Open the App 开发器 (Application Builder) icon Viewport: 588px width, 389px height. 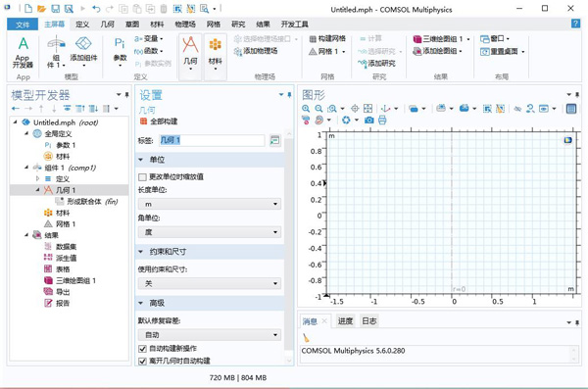23,52
